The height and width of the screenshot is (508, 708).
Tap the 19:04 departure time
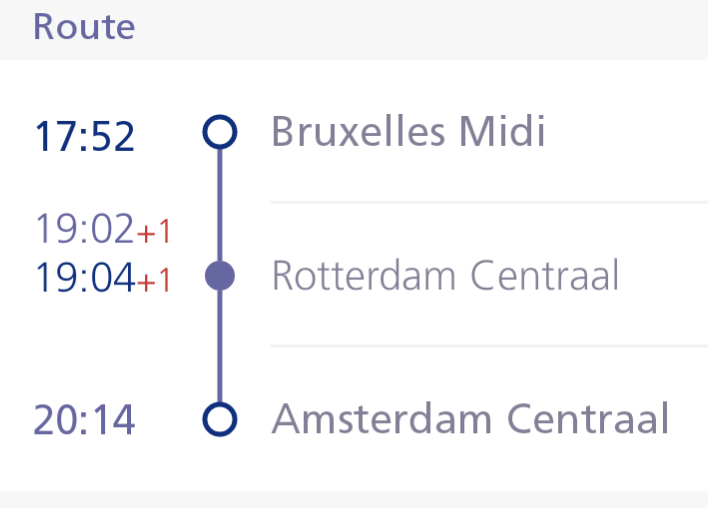(85, 278)
